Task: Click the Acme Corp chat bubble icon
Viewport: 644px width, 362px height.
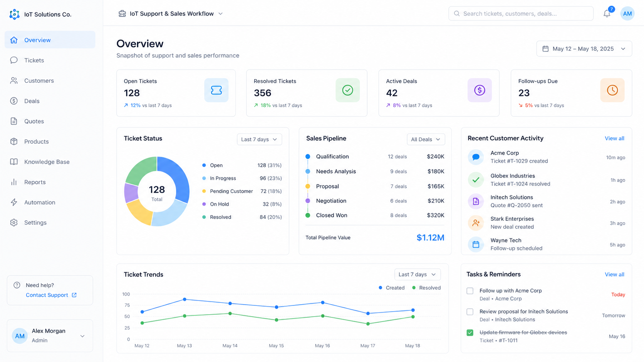Action: (476, 157)
